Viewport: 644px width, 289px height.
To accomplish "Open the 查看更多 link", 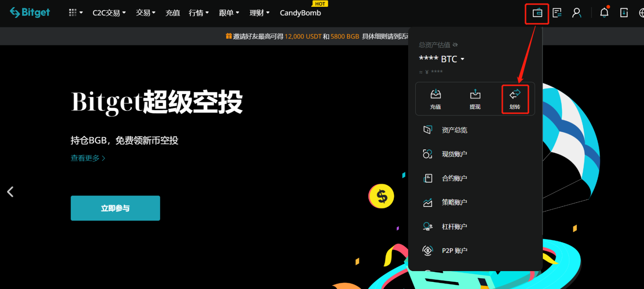I will [x=88, y=158].
